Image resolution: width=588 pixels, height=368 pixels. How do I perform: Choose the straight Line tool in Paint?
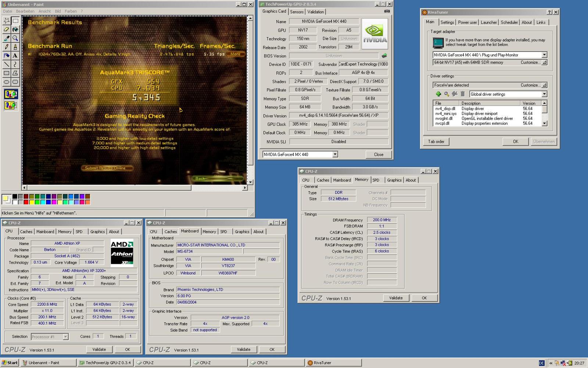tap(7, 64)
